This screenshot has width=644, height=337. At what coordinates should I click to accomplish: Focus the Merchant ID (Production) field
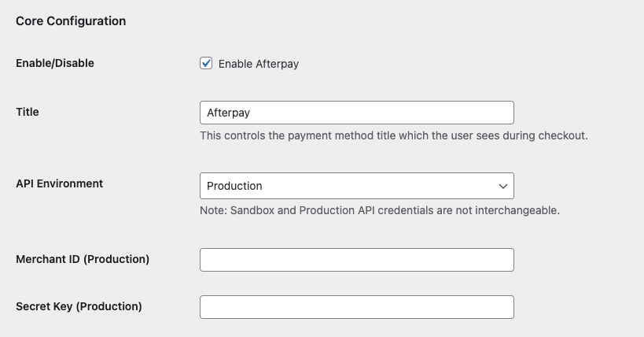click(x=356, y=260)
